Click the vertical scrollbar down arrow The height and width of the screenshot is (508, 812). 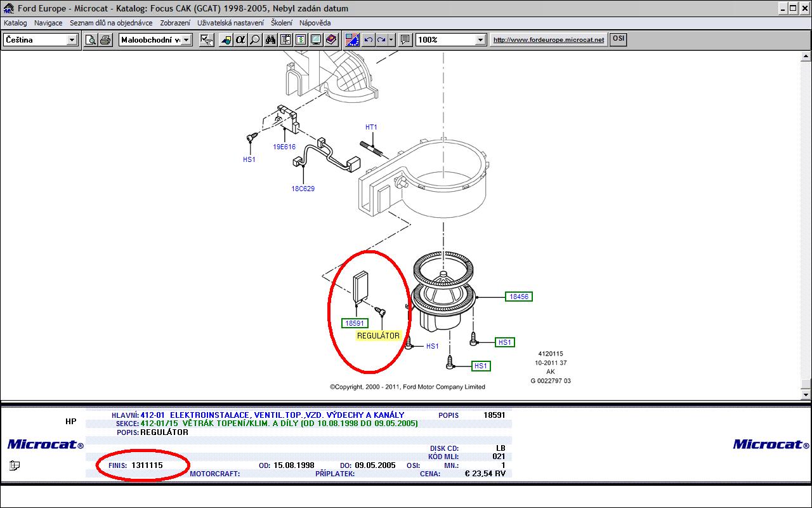click(x=806, y=395)
